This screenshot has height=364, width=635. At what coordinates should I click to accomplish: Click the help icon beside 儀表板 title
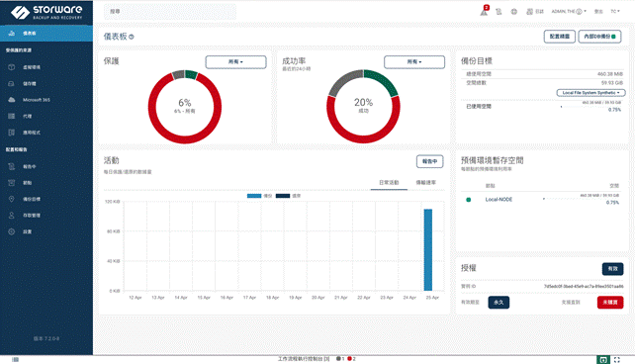tap(132, 37)
